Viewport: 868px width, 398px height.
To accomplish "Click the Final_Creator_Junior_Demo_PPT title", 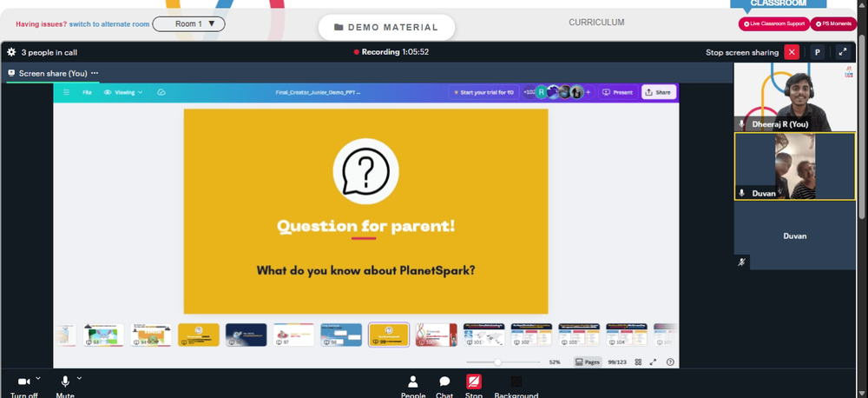I will coord(318,93).
